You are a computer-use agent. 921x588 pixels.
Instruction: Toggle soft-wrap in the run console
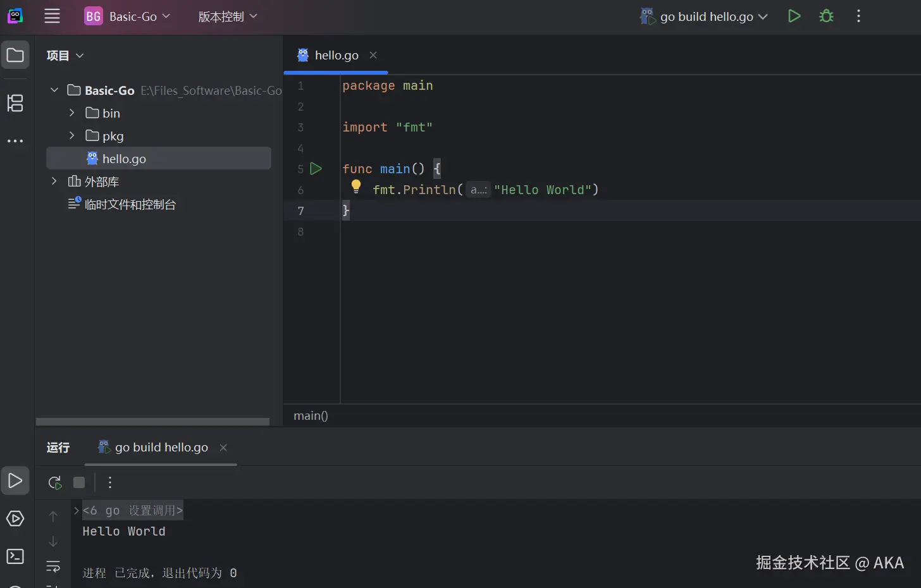(53, 567)
